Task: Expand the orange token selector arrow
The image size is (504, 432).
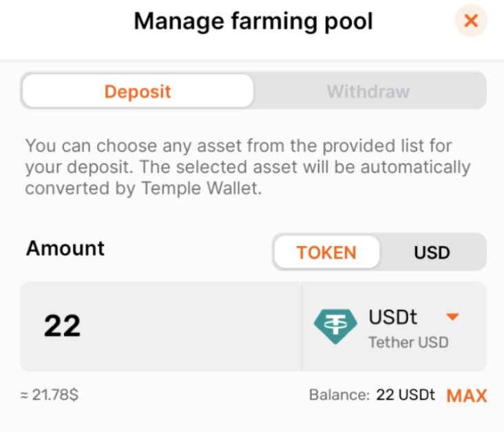Action: click(x=452, y=317)
